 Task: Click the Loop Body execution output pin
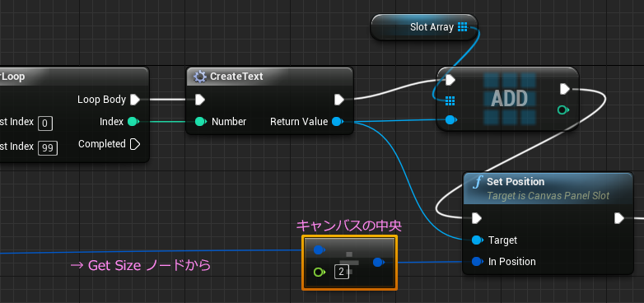point(135,100)
